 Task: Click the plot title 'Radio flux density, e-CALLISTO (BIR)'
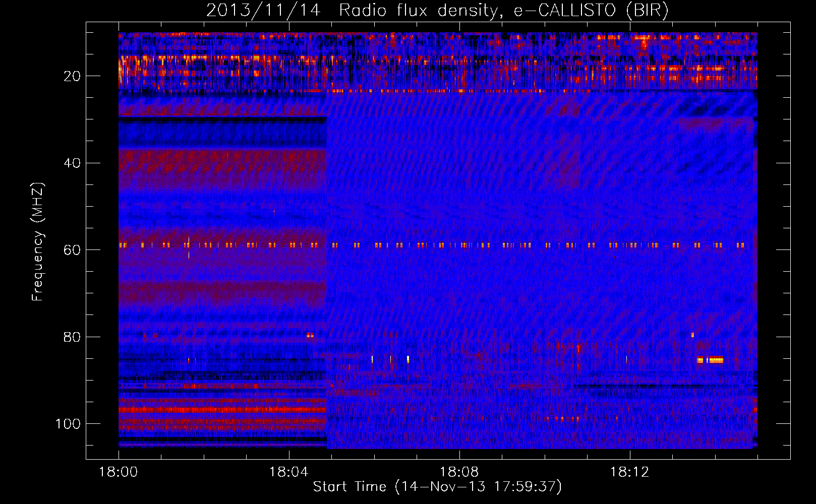tap(503, 11)
